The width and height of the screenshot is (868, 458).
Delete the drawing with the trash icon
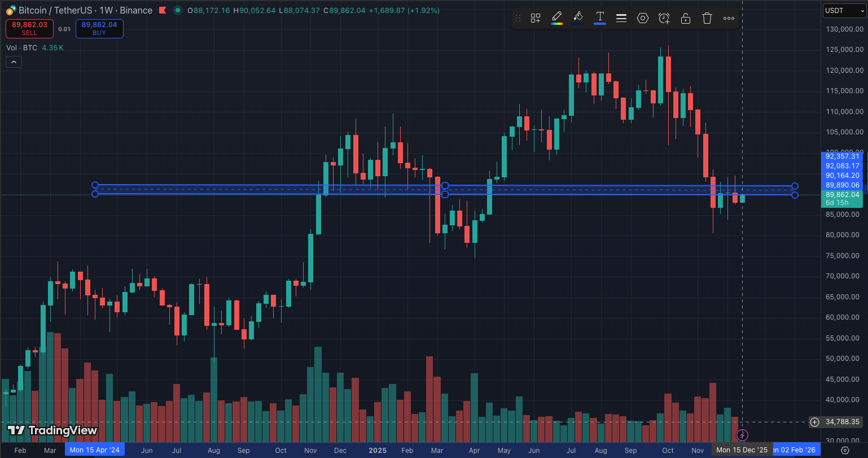pyautogui.click(x=707, y=18)
